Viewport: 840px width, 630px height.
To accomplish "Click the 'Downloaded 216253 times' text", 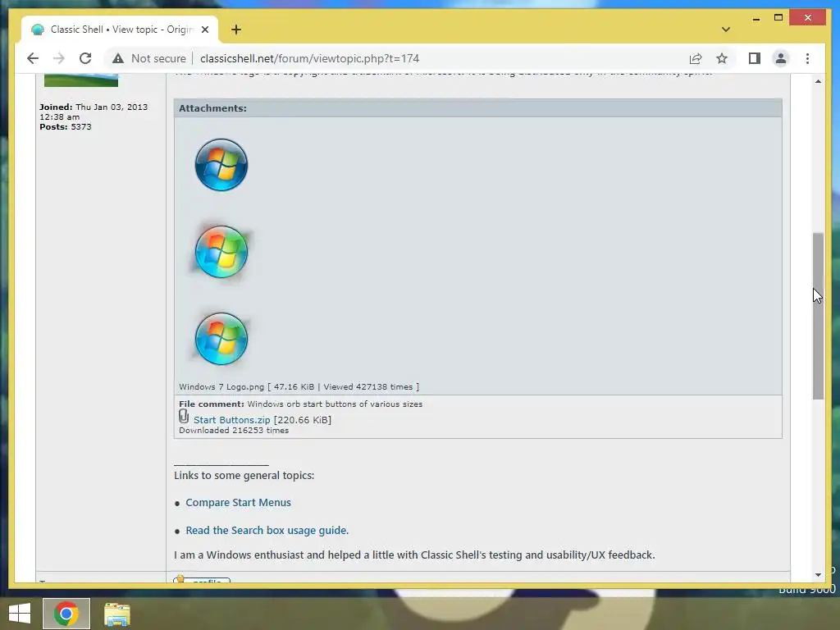I will (x=234, y=430).
